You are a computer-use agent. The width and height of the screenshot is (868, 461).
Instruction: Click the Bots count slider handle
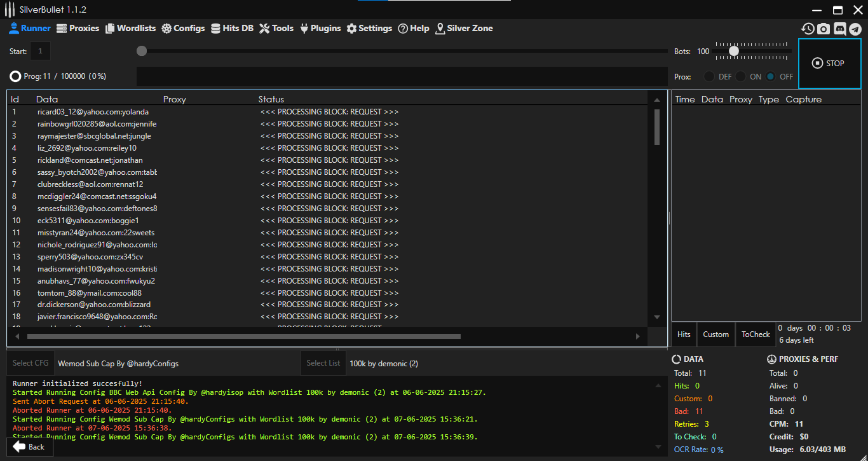734,51
